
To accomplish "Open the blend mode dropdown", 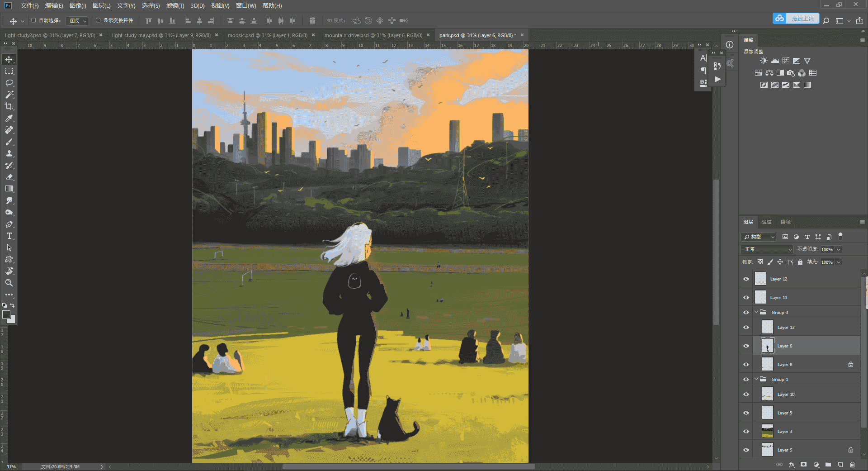I will (767, 249).
